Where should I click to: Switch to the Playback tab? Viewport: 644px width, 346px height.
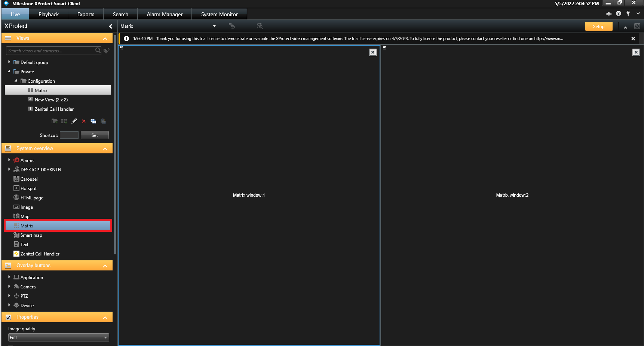[49, 14]
